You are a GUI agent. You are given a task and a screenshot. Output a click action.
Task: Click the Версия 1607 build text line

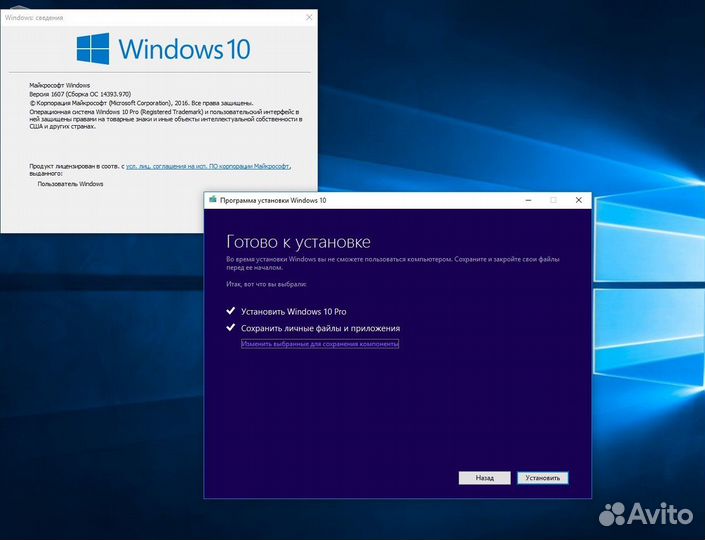[x=92, y=92]
